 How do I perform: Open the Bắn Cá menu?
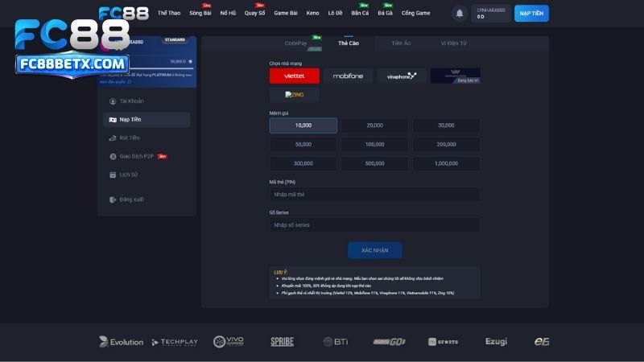pos(360,13)
